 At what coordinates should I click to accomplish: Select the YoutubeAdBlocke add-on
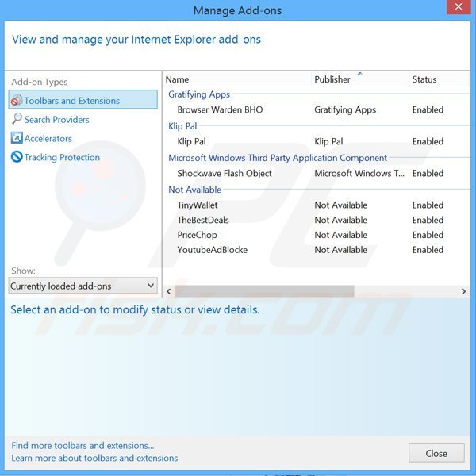(x=212, y=251)
